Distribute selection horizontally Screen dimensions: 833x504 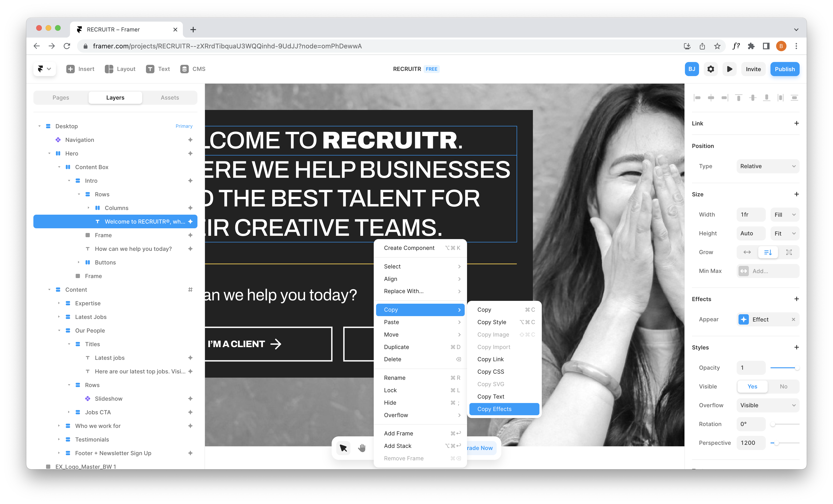point(780,98)
